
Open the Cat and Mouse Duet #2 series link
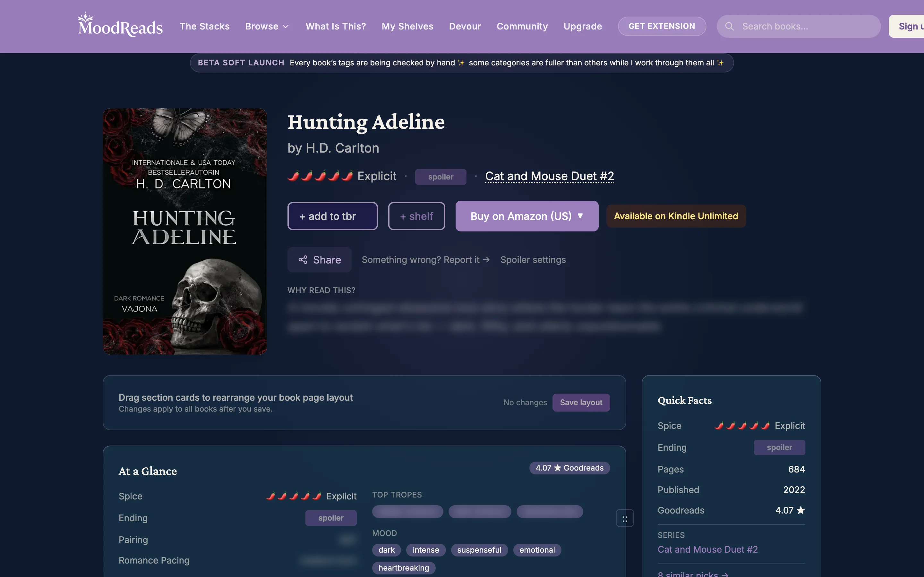[x=549, y=176]
